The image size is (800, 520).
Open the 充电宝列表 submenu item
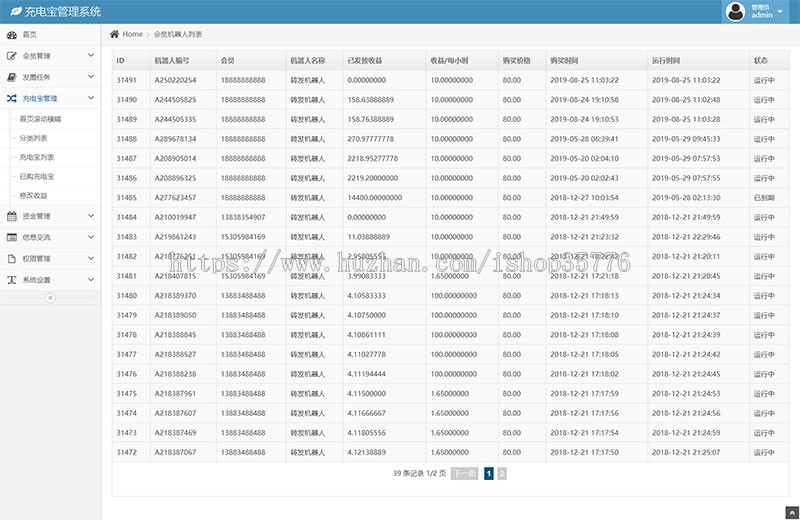point(37,157)
